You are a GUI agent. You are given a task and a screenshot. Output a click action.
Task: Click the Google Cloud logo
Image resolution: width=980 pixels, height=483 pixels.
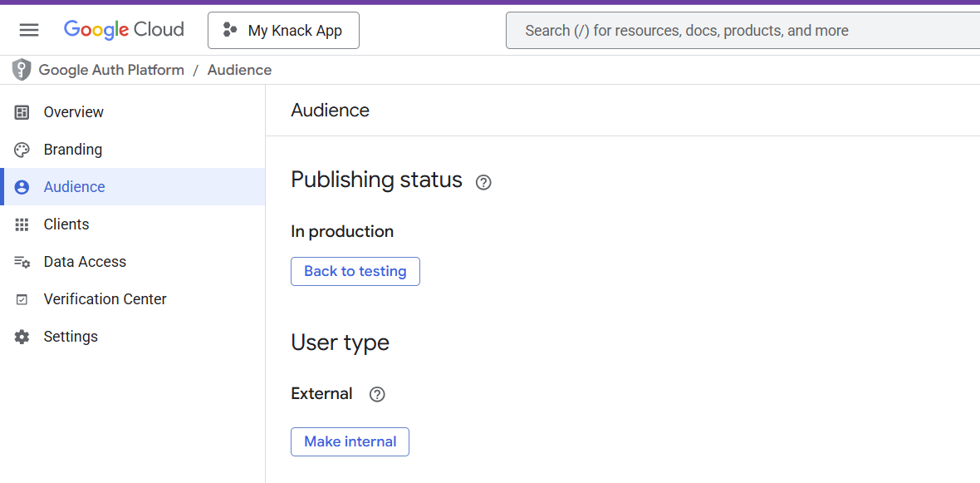[124, 29]
